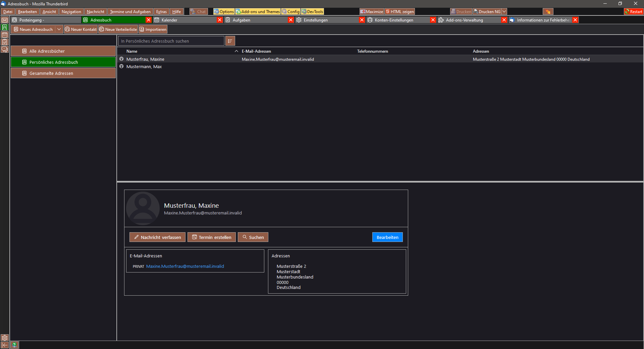Open the Extras menu

click(x=161, y=12)
